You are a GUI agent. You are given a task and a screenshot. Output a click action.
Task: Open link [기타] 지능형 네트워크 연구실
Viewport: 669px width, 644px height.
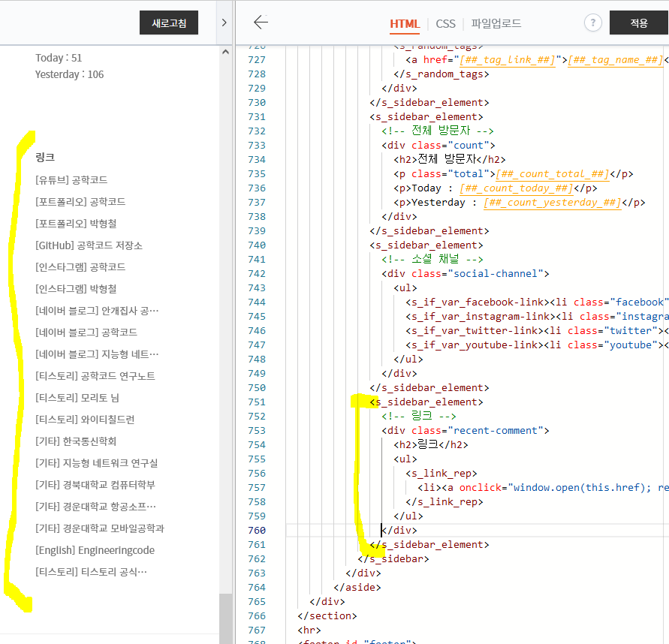pos(96,463)
